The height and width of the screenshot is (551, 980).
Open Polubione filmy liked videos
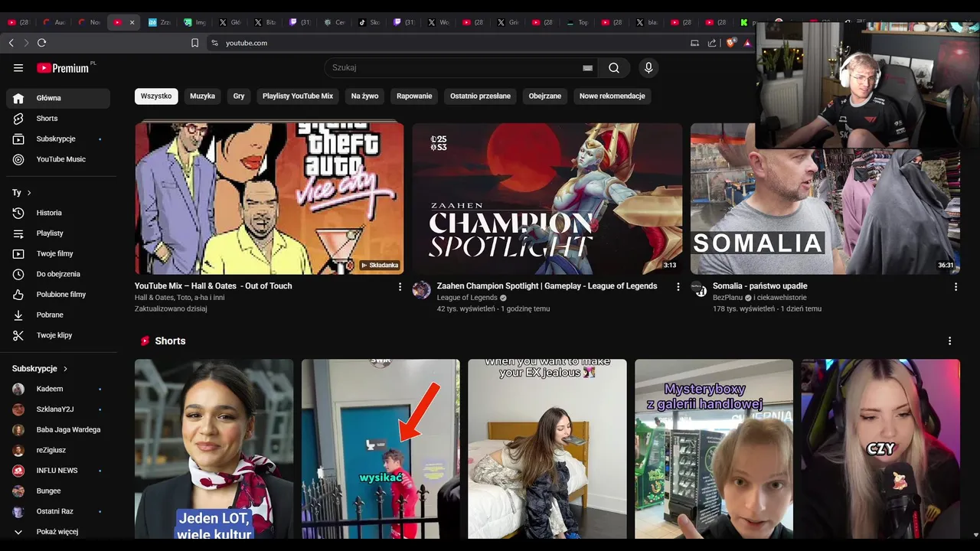tap(58, 295)
